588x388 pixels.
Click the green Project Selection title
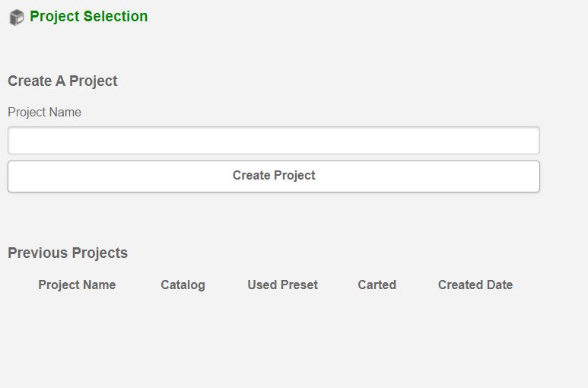click(x=89, y=17)
